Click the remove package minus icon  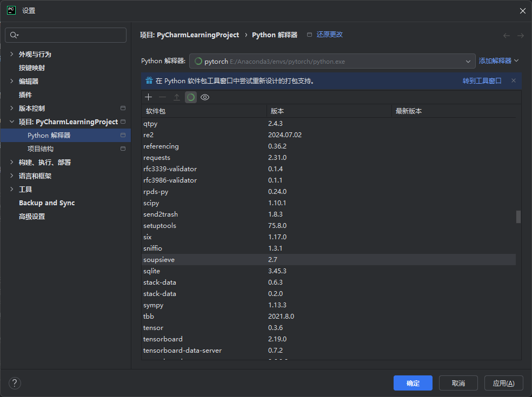click(163, 97)
